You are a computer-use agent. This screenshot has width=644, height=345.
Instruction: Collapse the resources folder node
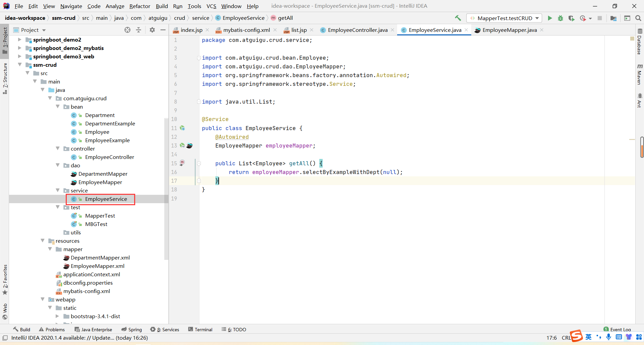coord(43,241)
